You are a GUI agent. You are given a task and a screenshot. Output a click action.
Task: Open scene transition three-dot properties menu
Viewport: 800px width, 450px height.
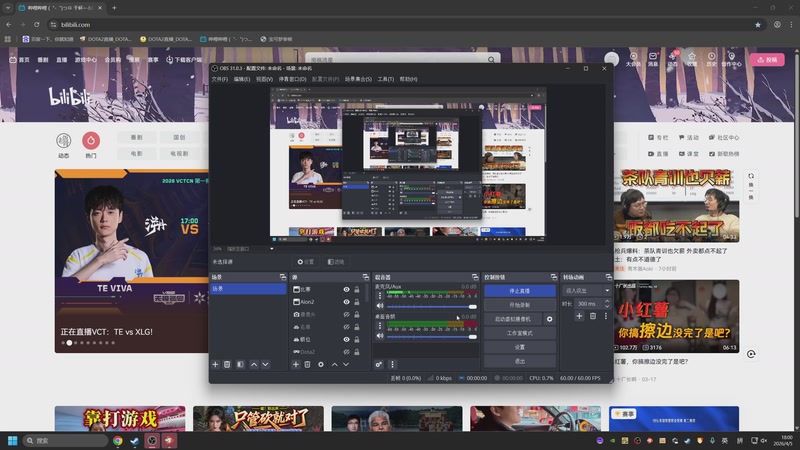(x=606, y=316)
